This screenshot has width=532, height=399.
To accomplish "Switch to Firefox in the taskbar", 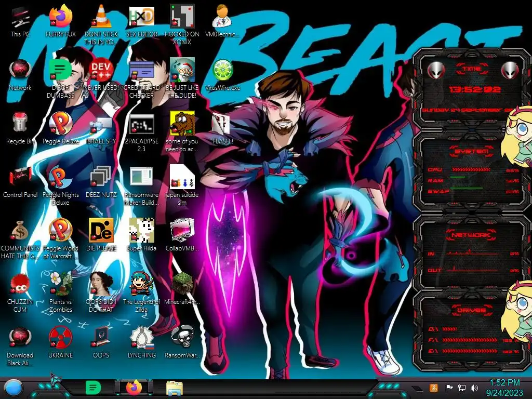I will 134,388.
